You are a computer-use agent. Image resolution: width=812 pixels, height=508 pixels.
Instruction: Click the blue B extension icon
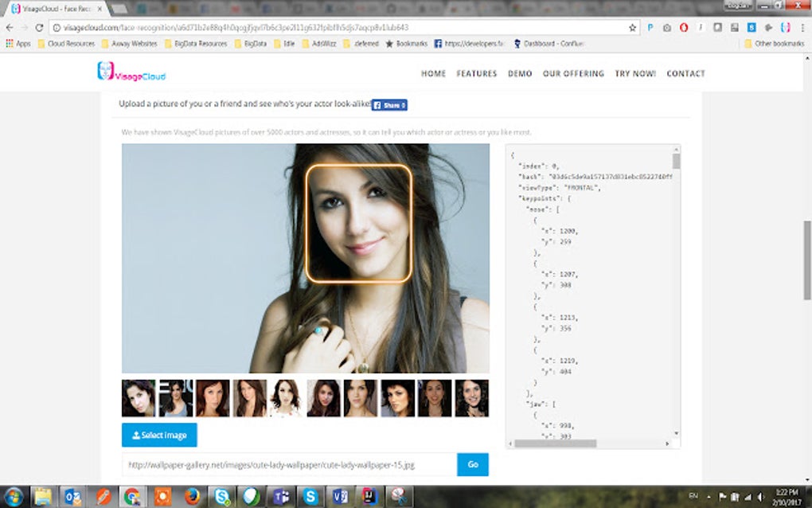(x=751, y=26)
